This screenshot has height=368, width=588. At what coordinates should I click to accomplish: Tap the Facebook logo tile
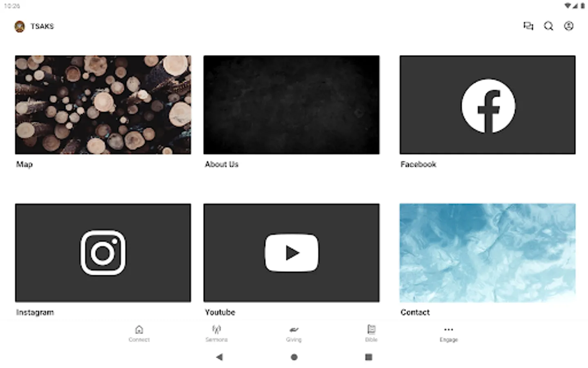click(488, 105)
